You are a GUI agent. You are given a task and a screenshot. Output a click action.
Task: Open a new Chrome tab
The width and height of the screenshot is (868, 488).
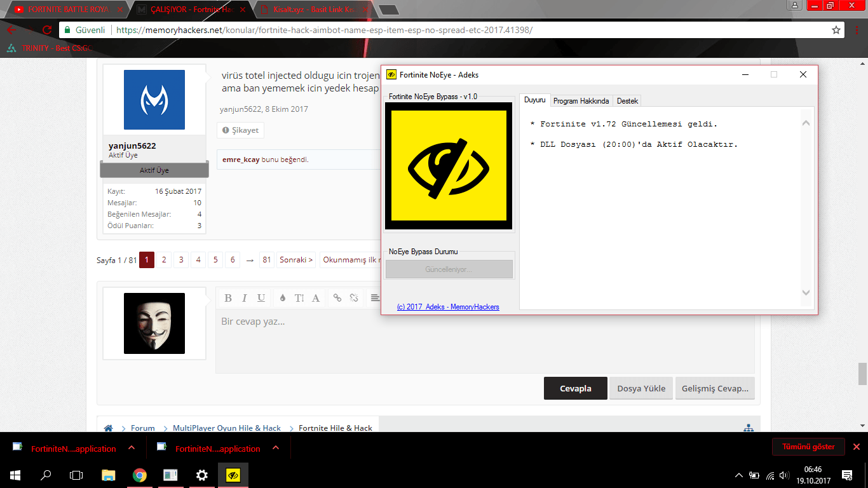click(x=388, y=10)
